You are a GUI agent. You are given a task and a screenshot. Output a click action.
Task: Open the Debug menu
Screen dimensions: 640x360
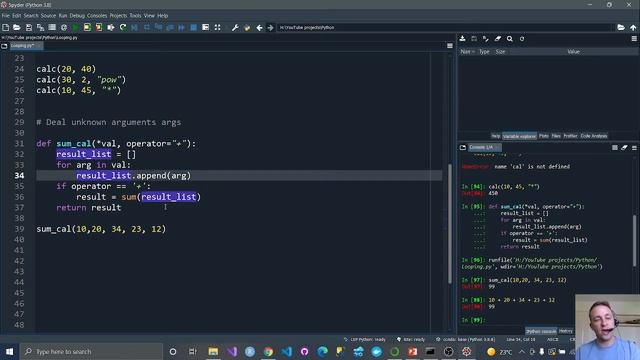[77, 16]
